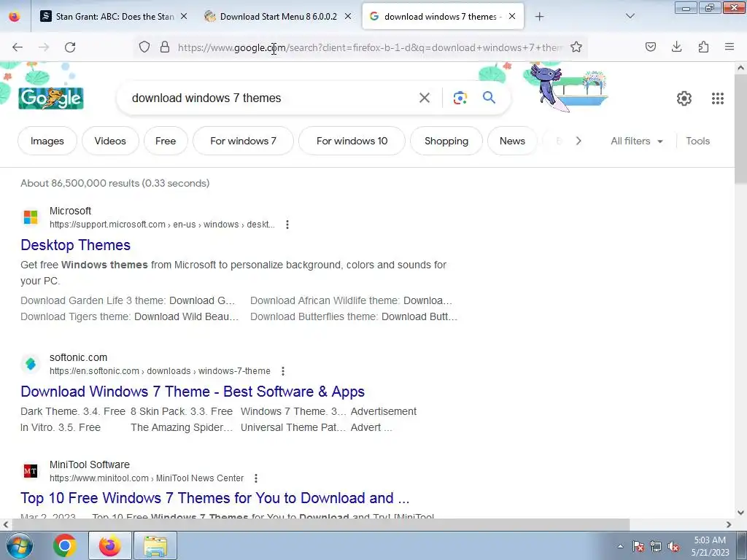Close the download windows 7 themes tab
Image resolution: width=747 pixels, height=560 pixels.
point(512,16)
